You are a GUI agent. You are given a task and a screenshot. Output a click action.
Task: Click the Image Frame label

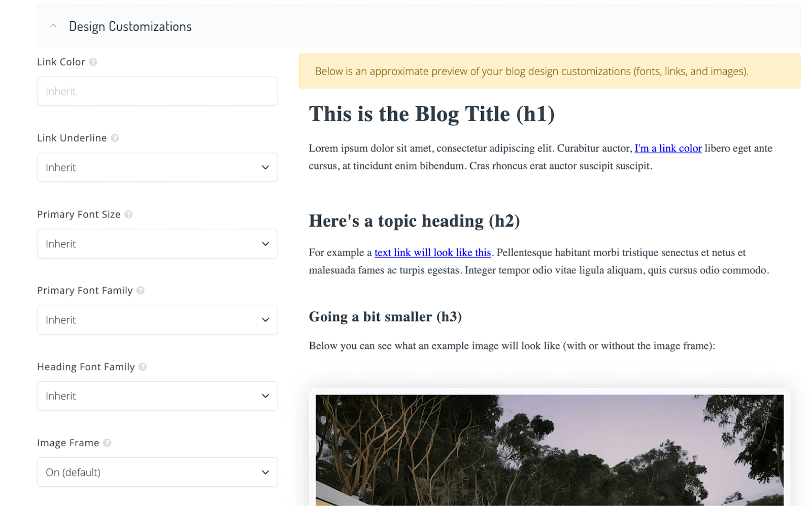[x=68, y=443]
